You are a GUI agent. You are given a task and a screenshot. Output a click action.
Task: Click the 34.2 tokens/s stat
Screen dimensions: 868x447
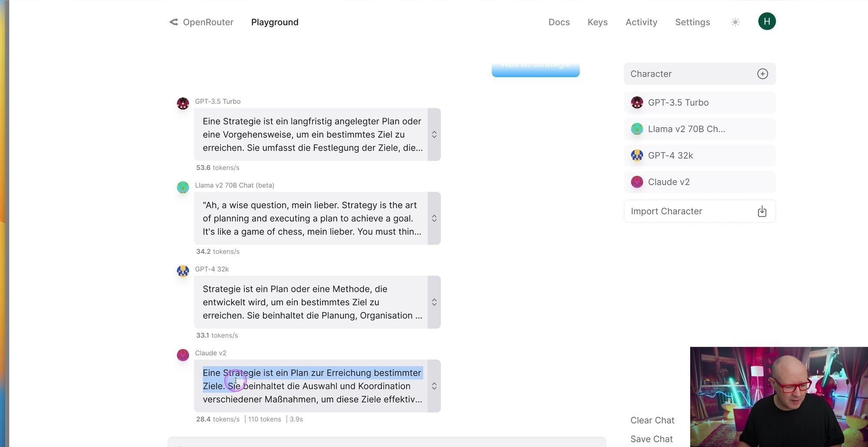point(217,252)
